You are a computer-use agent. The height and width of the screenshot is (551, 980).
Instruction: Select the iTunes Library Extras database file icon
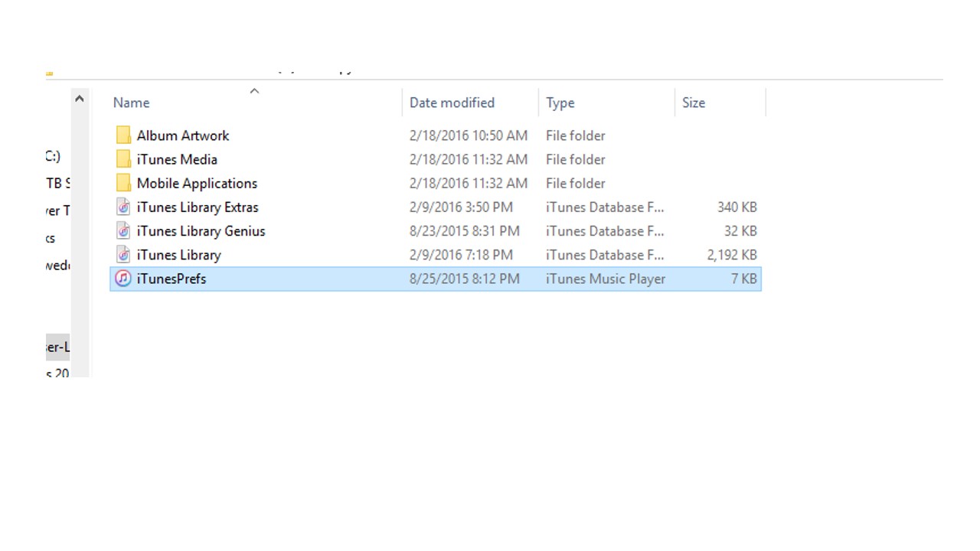122,207
